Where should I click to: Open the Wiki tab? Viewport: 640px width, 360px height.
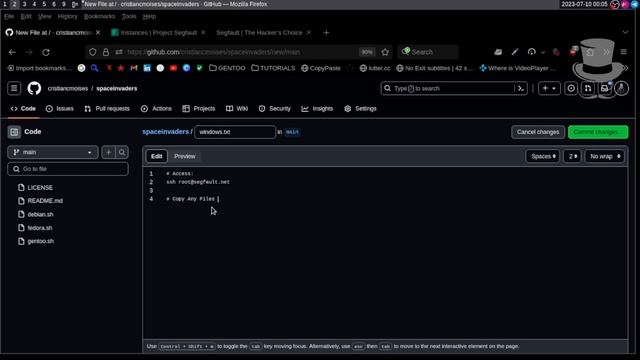tap(237, 109)
